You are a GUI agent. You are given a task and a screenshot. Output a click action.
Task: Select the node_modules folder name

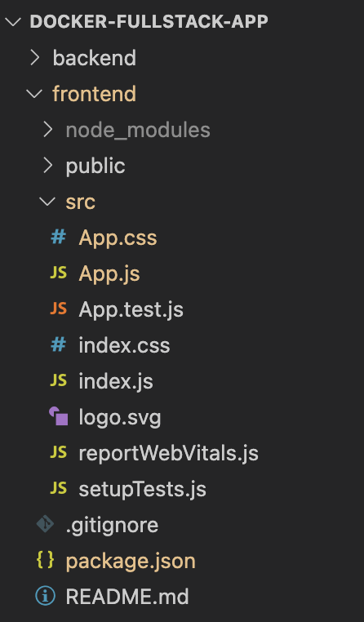click(x=138, y=130)
